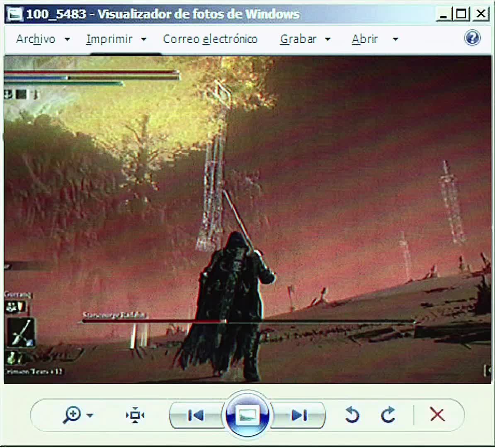Click the displayed game photo
The image size is (495, 448).
coord(247,220)
